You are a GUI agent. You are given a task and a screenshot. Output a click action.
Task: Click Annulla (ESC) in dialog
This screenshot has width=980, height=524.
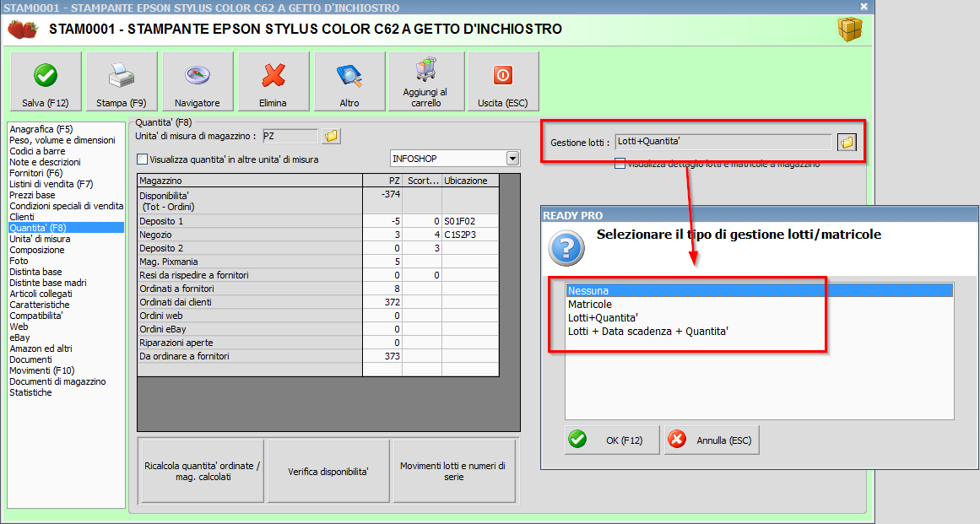pyautogui.click(x=712, y=440)
